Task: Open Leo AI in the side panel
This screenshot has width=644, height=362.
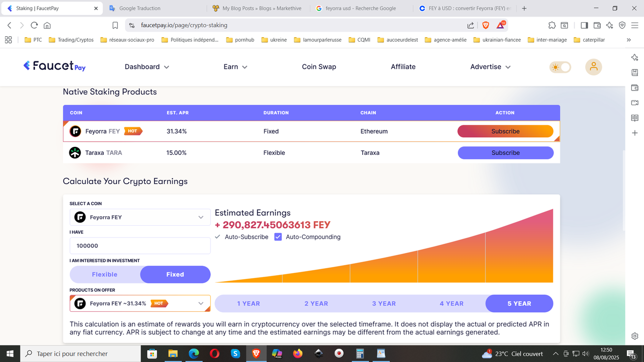Action: coord(635,57)
